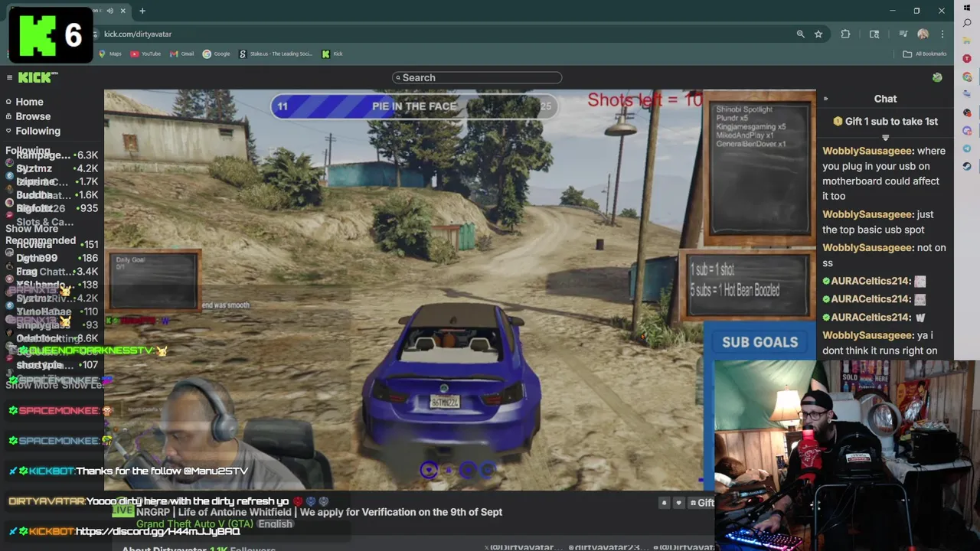
Task: Open Kick bookmark
Action: point(332,54)
